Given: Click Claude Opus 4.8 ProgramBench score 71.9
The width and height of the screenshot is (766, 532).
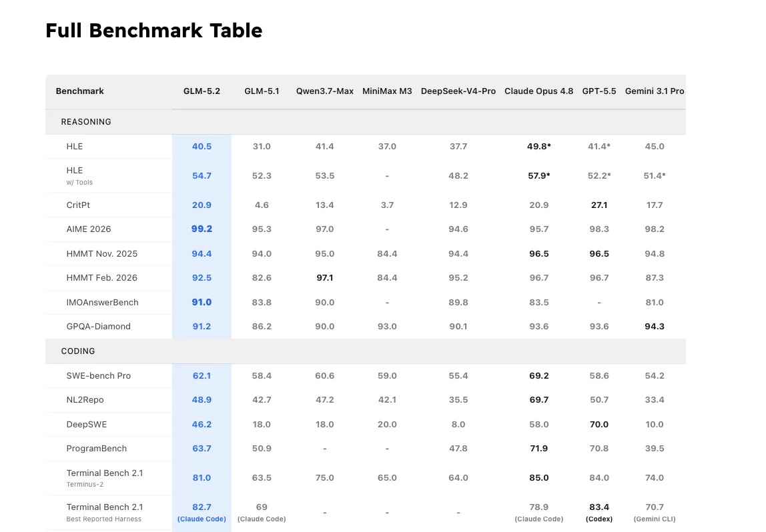Looking at the screenshot, I should tap(539, 449).
